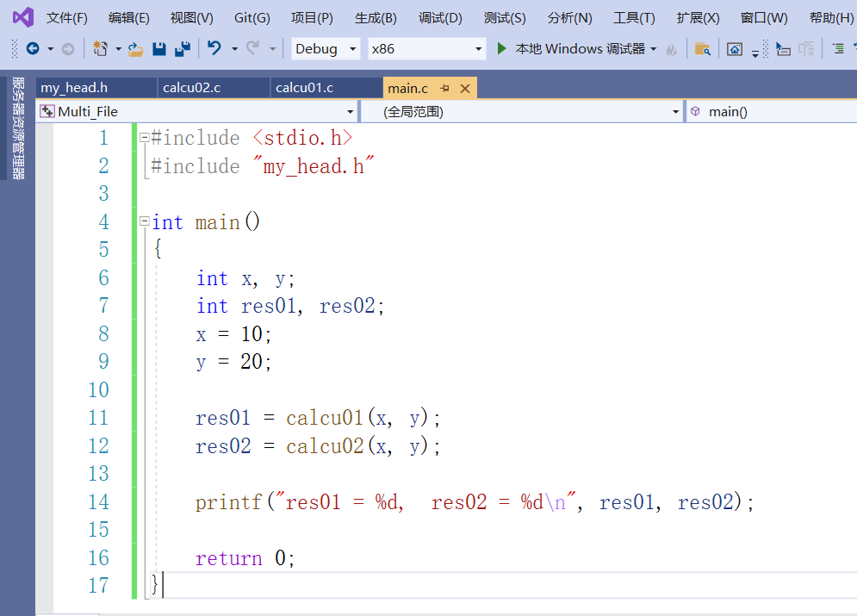Click the <stdio.h> include text
Screen dimensions: 857x616
303,138
